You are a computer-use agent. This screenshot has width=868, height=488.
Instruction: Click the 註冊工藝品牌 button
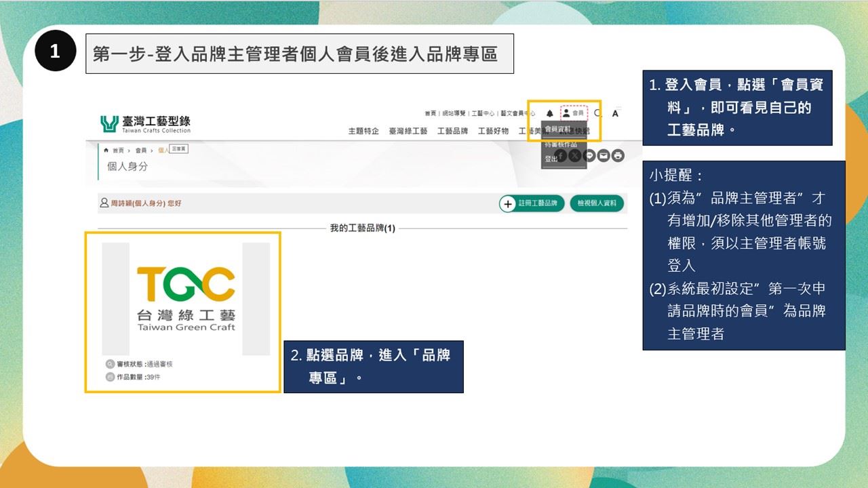(532, 203)
